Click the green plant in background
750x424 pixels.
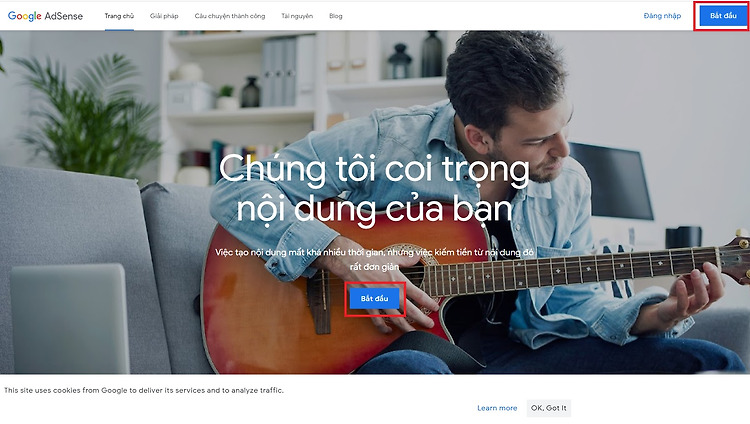click(x=87, y=115)
